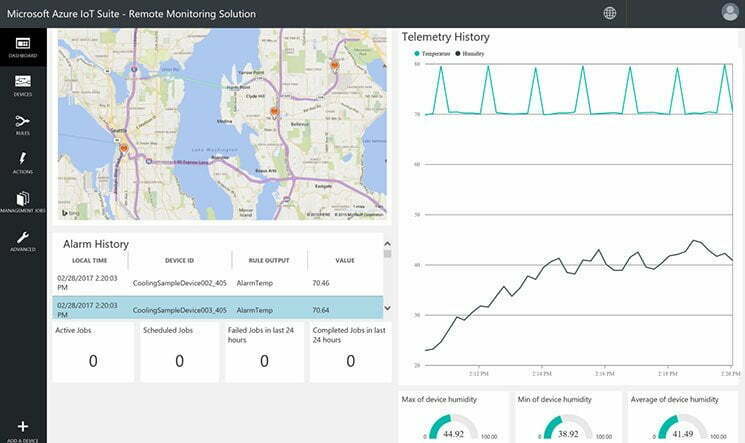
Task: Click the Bing logo on the map
Action: pyautogui.click(x=70, y=213)
